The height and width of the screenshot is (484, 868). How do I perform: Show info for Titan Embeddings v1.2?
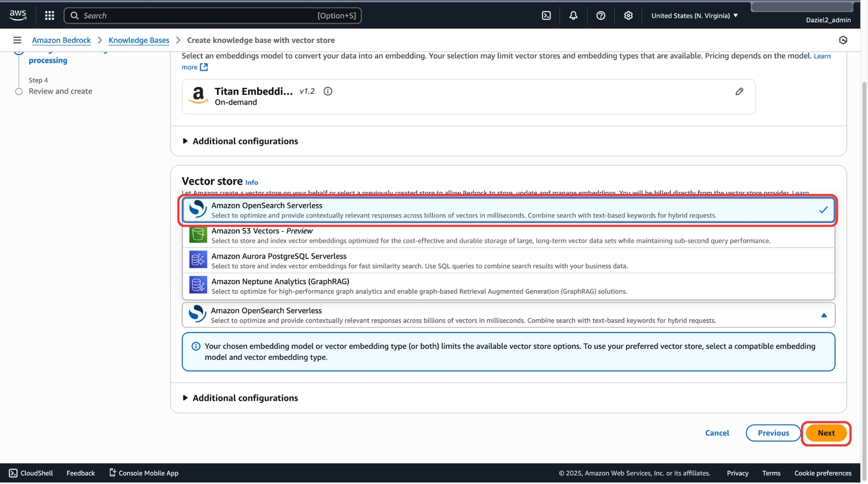coord(328,91)
